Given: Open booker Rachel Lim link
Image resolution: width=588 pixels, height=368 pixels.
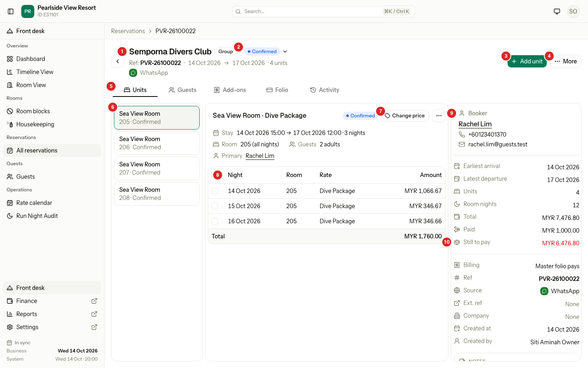Looking at the screenshot, I should tap(475, 124).
